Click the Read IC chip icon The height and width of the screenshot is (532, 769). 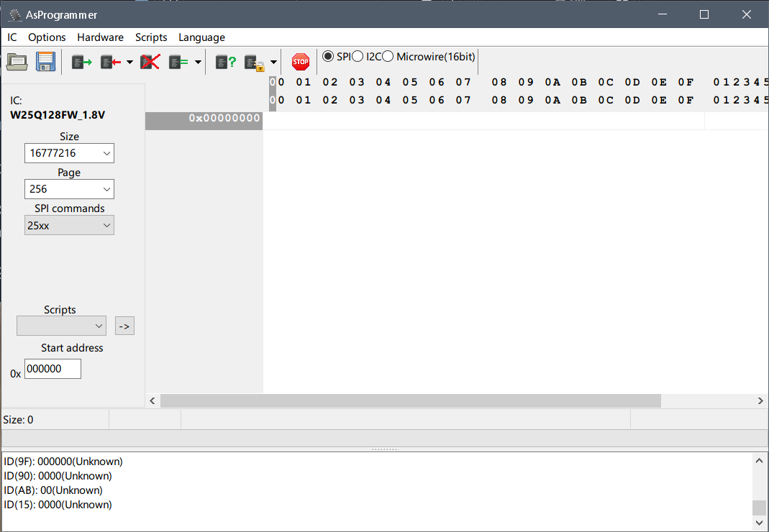coord(82,62)
